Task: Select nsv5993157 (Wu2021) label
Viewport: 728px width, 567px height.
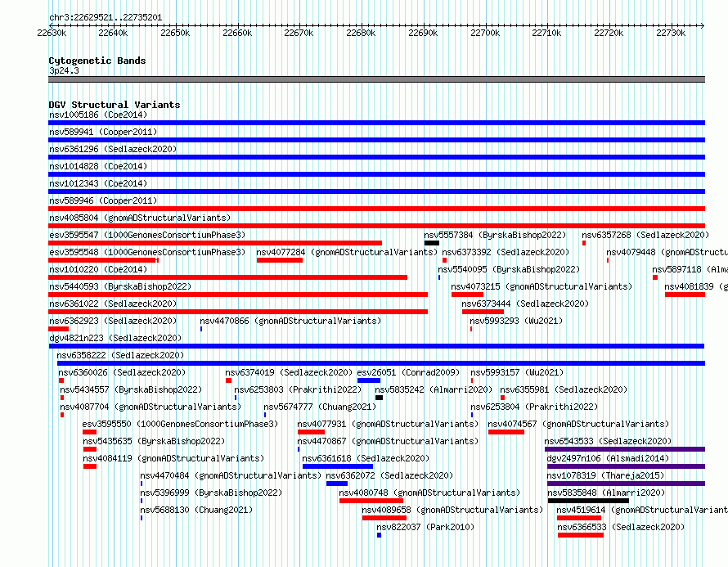Action: (x=517, y=372)
